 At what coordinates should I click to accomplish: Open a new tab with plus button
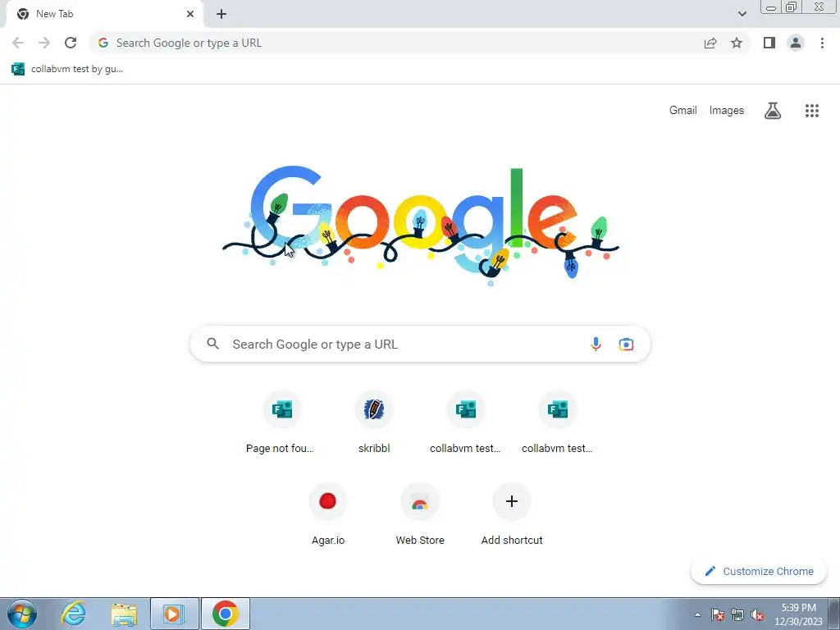point(221,14)
